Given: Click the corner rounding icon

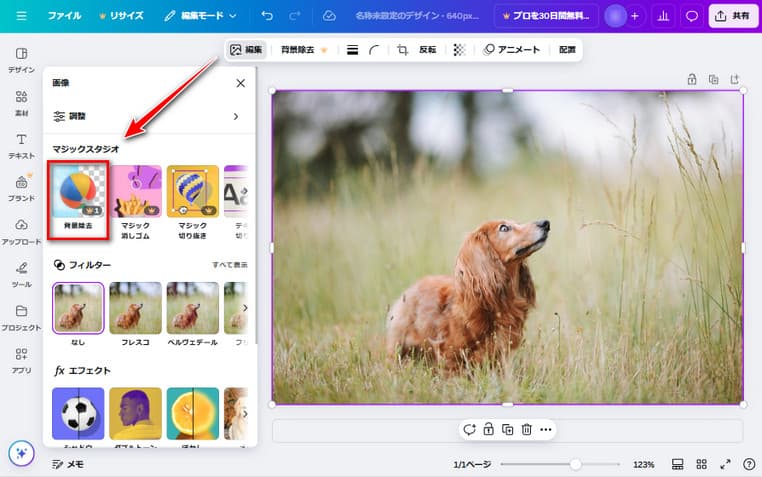Looking at the screenshot, I should (x=374, y=50).
